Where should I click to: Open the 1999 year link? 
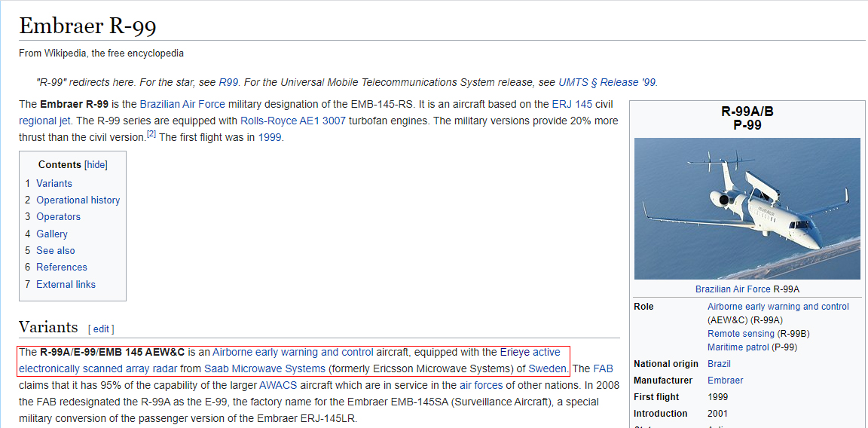coord(270,137)
